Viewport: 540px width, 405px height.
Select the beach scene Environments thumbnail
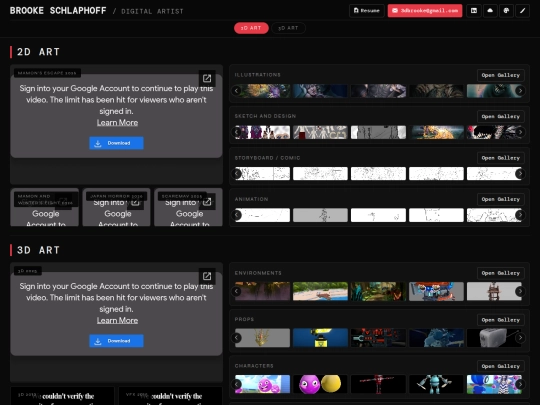coord(320,291)
